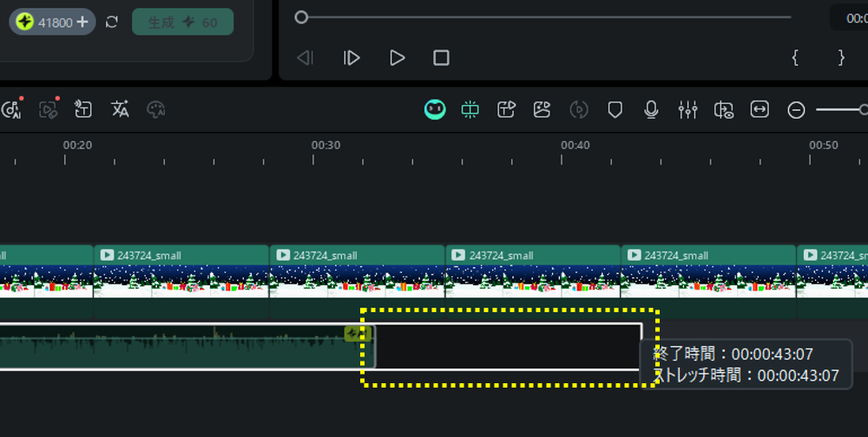The image size is (868, 437).
Task: Click the refresh credits icon
Action: (x=112, y=22)
